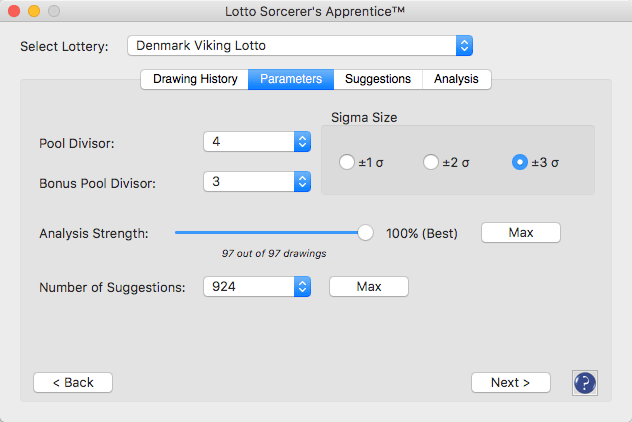Go to previous step with Back button
632x422 pixels.
pyautogui.click(x=73, y=383)
